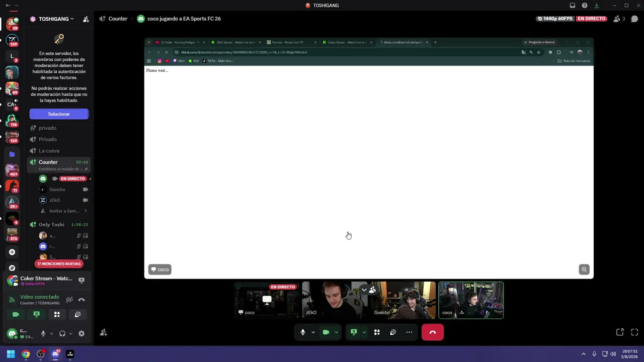The width and height of the screenshot is (644, 362).
Task: Edit the Counter channel status pencil icon
Action: point(86,169)
